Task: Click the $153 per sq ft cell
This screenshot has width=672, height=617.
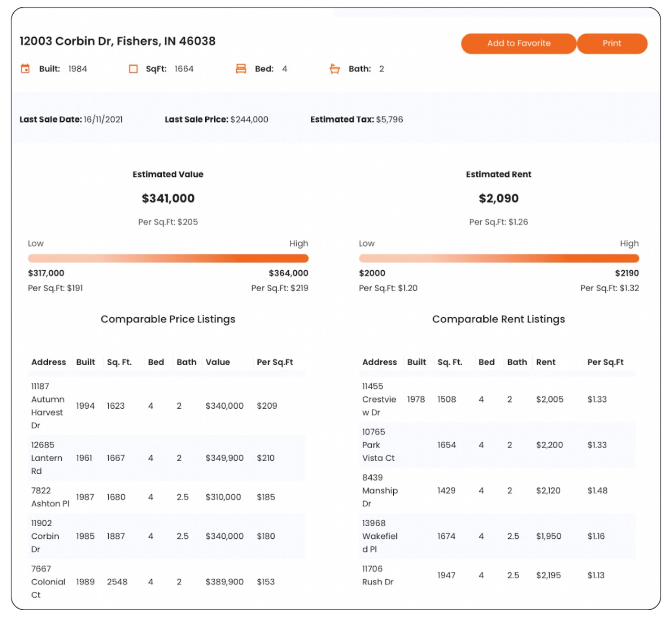Action: pyautogui.click(x=266, y=582)
